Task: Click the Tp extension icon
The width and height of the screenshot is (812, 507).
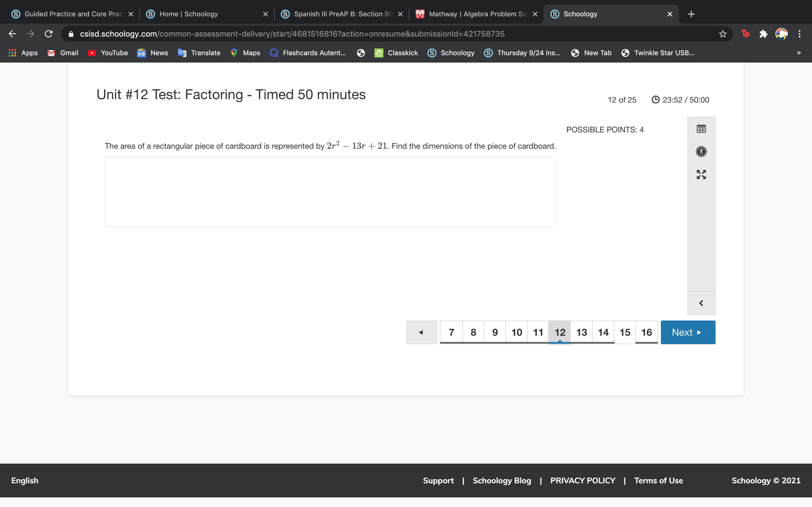Action: click(x=745, y=34)
